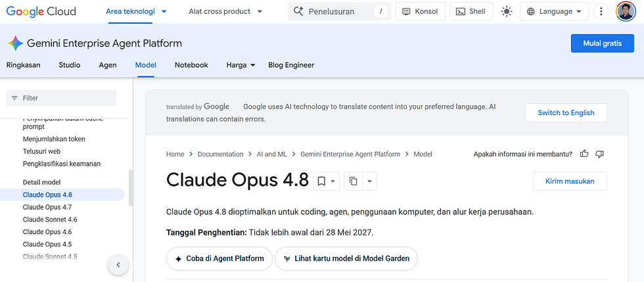Viewport: 644px width, 282px height.
Task: Click the Kirim masukan button
Action: coord(570,181)
